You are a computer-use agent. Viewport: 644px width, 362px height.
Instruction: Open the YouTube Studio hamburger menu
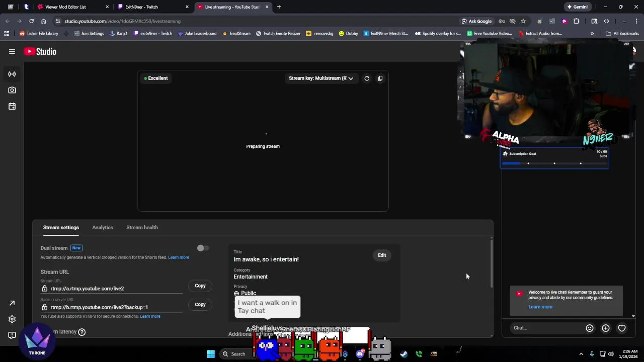point(12,51)
